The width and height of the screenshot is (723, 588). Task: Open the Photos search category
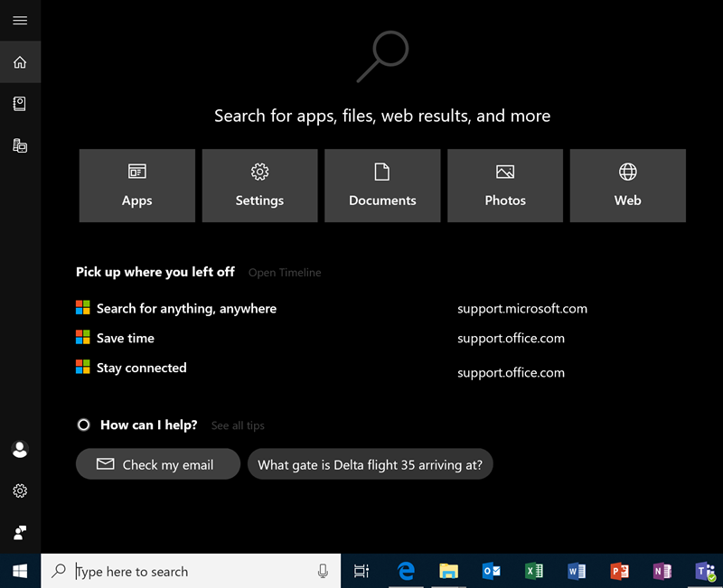click(505, 185)
